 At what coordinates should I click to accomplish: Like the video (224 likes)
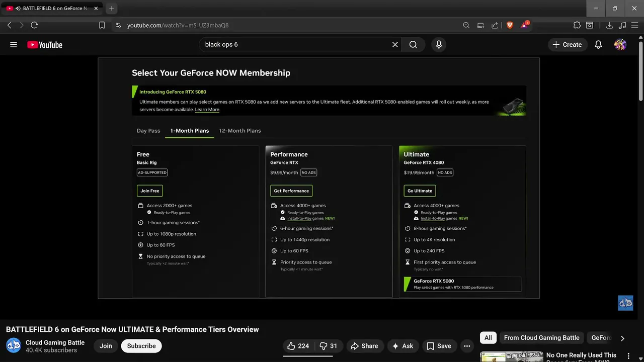point(297,346)
